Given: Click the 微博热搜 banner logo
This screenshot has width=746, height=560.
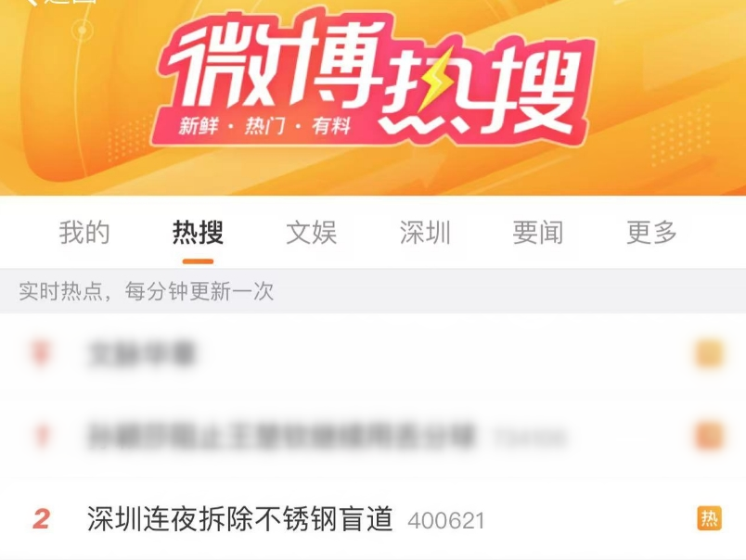Looking at the screenshot, I should pos(374,79).
